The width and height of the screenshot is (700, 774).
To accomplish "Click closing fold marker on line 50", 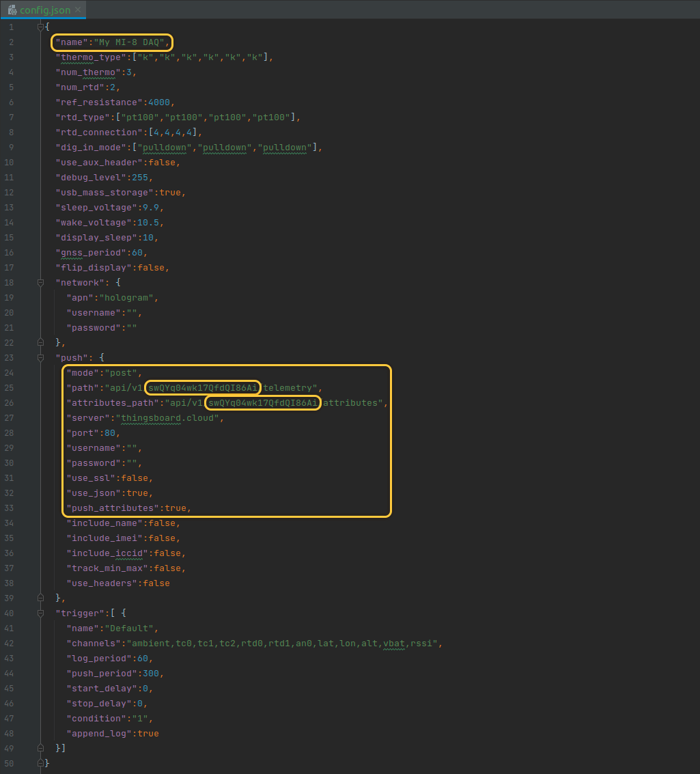I will [40, 763].
